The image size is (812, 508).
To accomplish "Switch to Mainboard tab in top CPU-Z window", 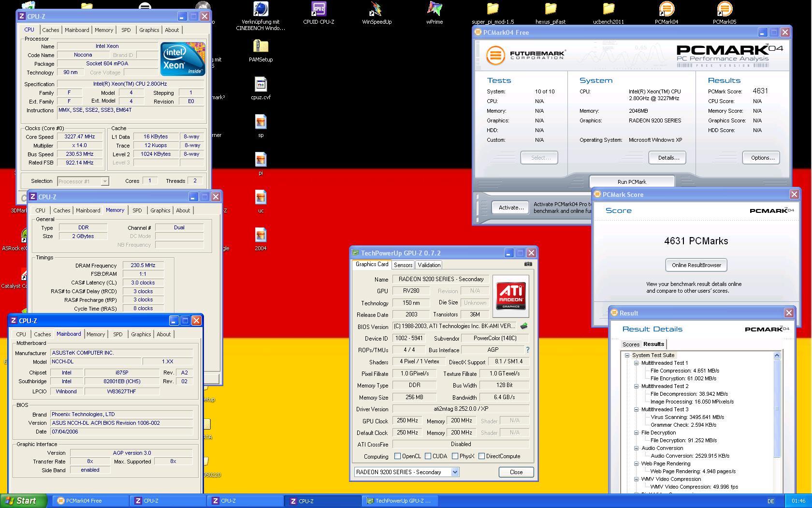I will click(77, 30).
